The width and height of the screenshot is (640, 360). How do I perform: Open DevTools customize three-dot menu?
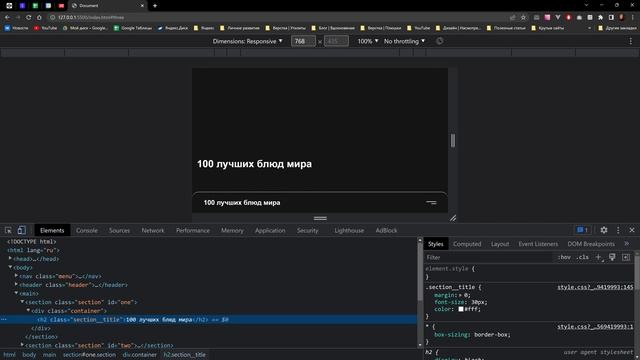618,230
